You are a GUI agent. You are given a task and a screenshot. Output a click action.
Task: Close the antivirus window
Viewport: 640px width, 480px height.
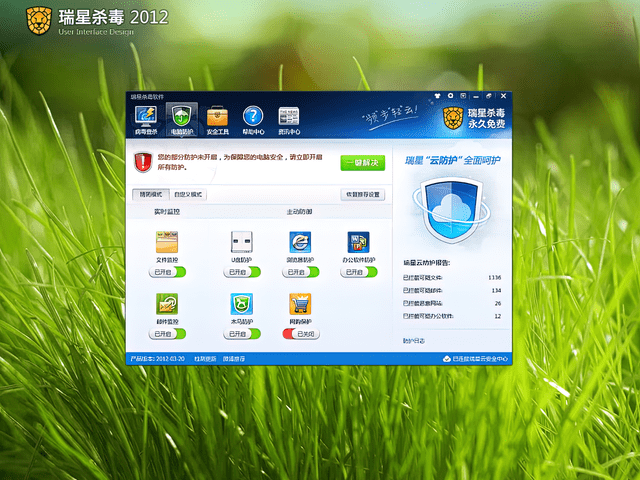(x=503, y=96)
